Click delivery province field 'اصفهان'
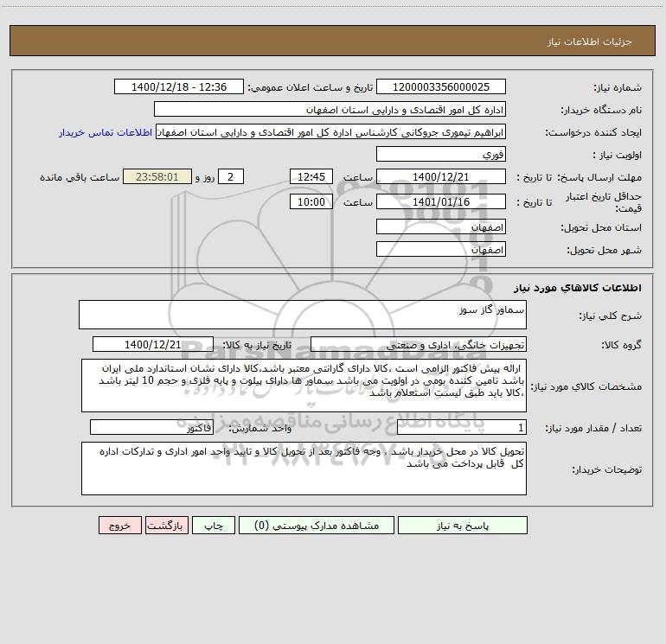This screenshot has height=644, width=666. (441, 226)
